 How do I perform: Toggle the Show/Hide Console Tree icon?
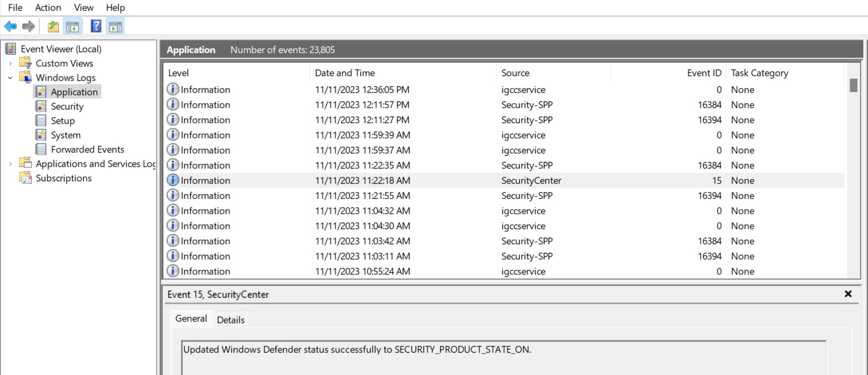[x=73, y=26]
